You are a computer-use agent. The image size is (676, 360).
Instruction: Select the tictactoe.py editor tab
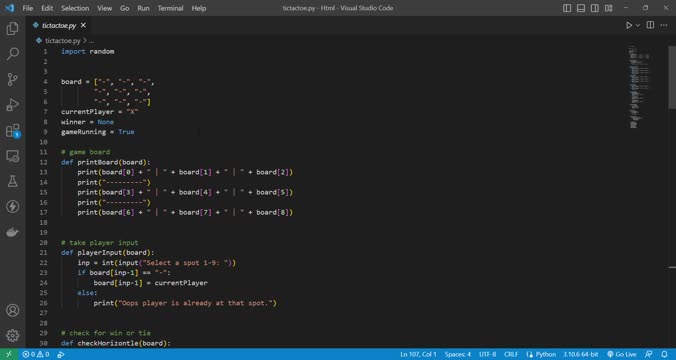(59, 25)
